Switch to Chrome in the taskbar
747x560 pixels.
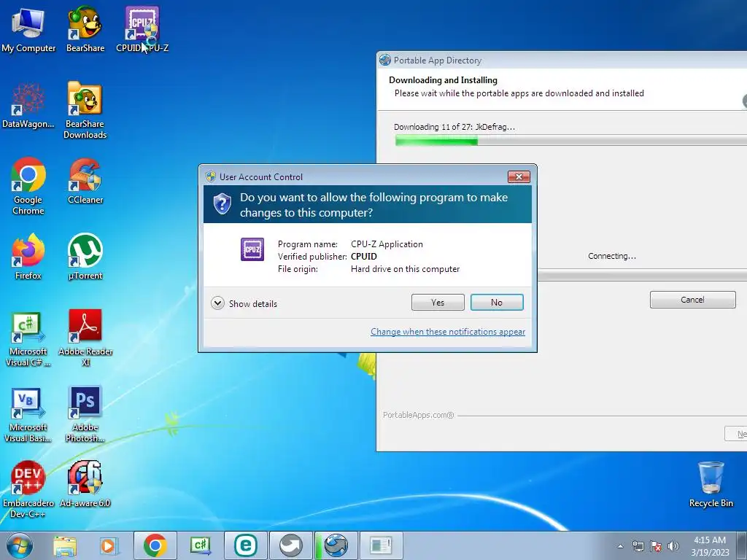[155, 545]
